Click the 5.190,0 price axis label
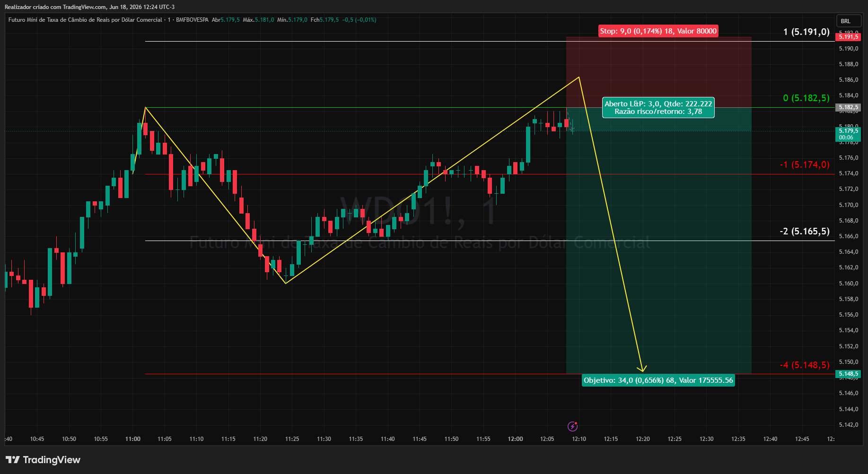This screenshot has height=474, width=868. 849,49
